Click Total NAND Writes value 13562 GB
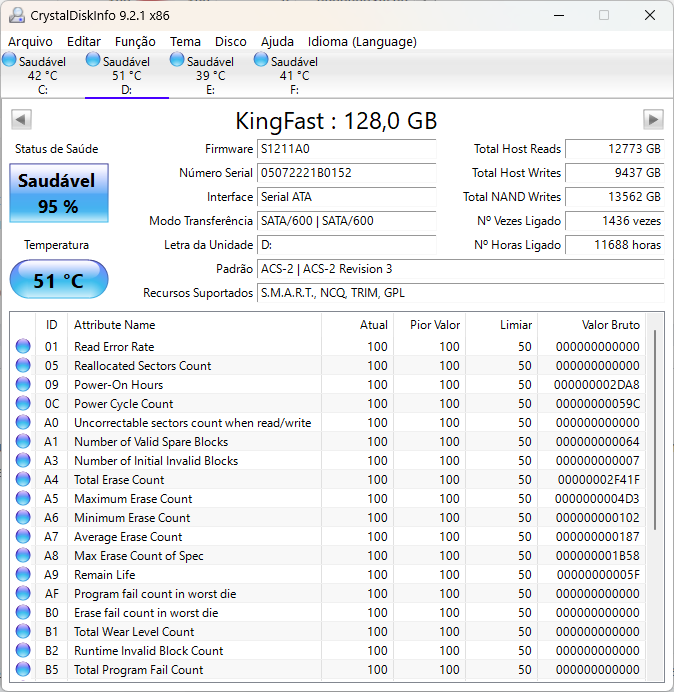The image size is (674, 692). pos(614,197)
